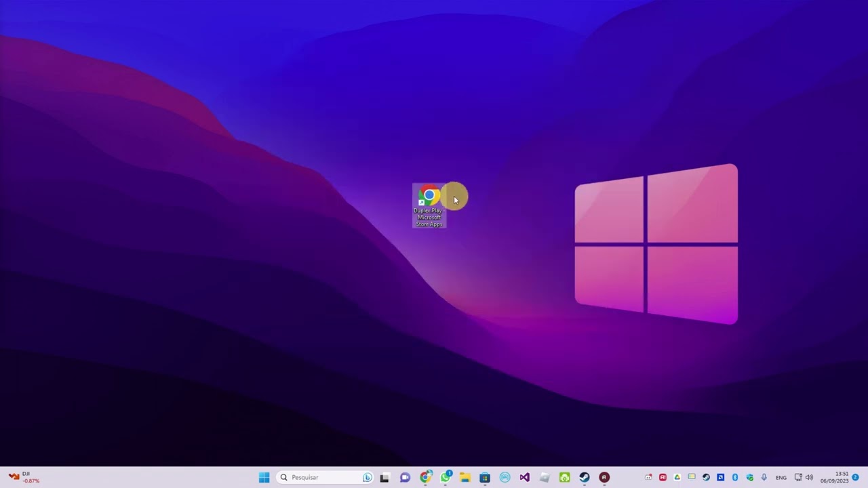This screenshot has height=488, width=868.
Task: Open Google Drive tray icon
Action: tap(677, 478)
